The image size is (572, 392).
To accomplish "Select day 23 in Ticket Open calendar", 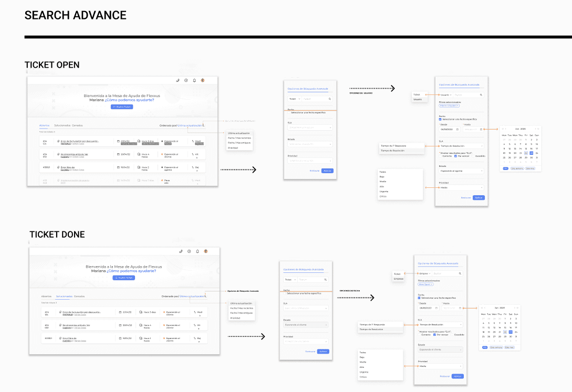I will tap(531, 153).
